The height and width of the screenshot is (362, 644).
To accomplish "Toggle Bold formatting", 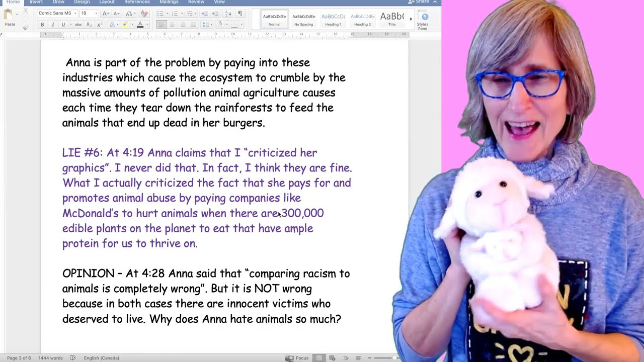I will pyautogui.click(x=42, y=25).
